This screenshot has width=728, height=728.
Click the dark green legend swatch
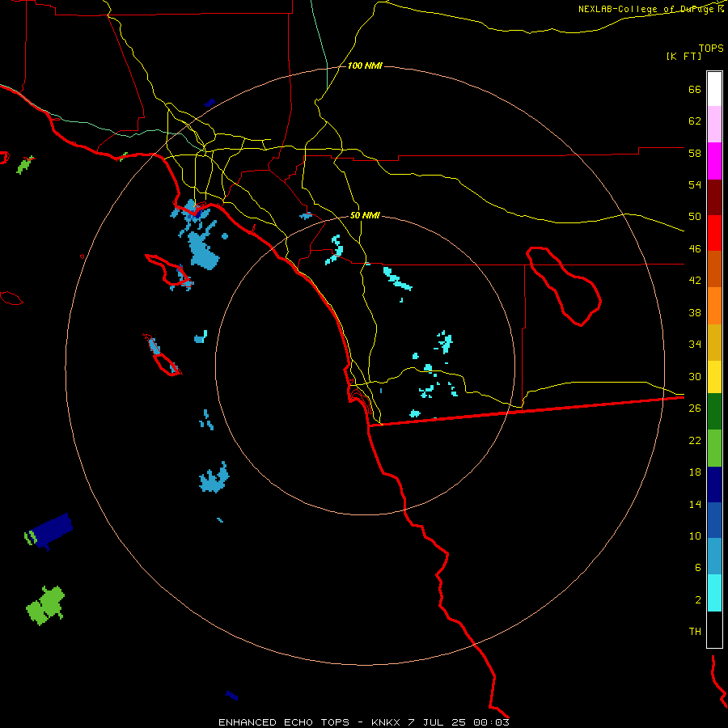(x=714, y=412)
